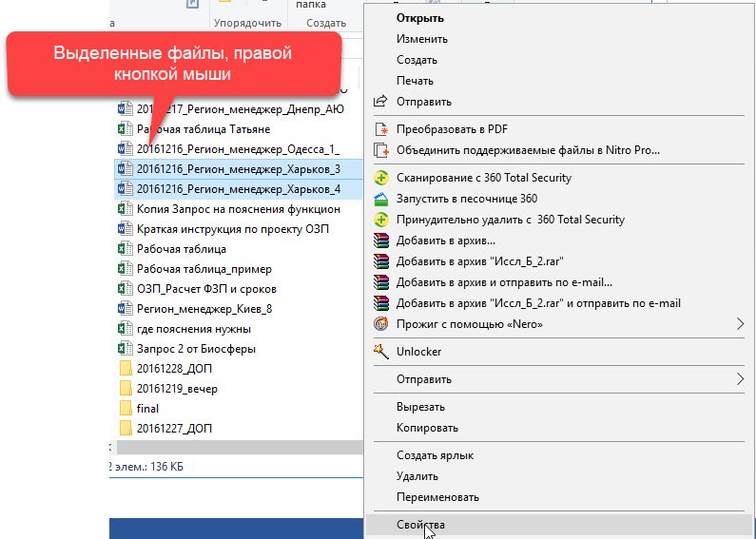This screenshot has height=539, width=756.
Task: Click the sandbox icon for Запустить в песочнице 360
Action: tap(381, 199)
